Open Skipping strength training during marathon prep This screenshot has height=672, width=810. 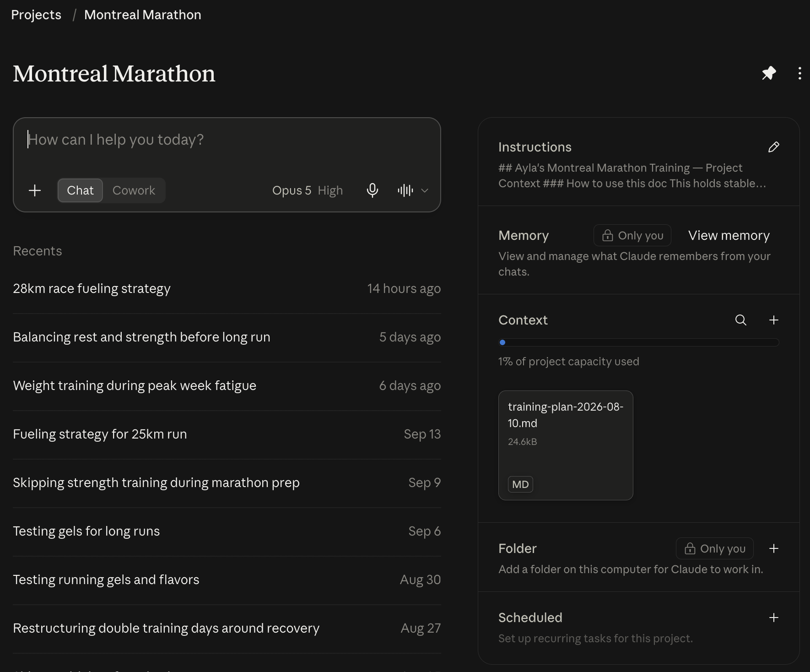227,483
